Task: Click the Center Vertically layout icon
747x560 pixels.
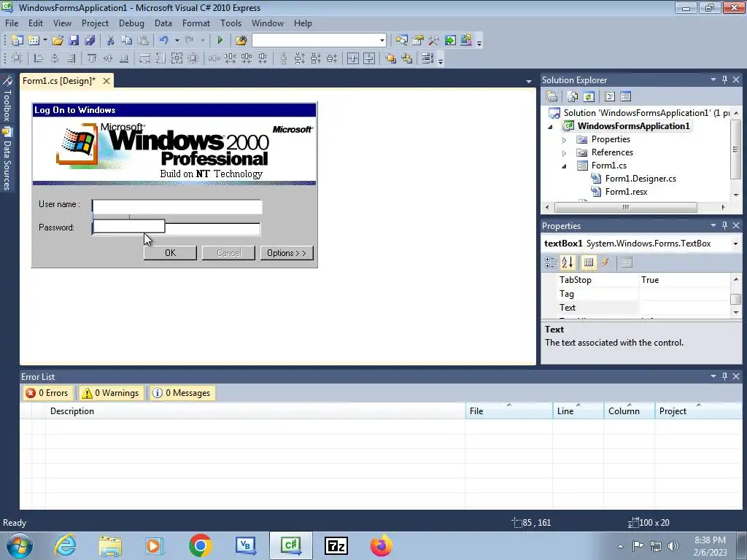Action: pos(369,58)
